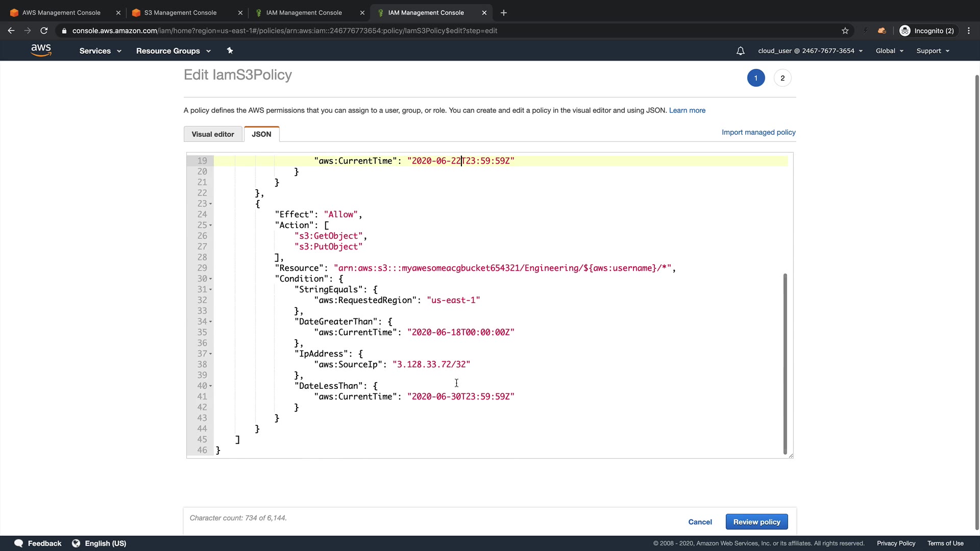Collapse the code fold at line 23
The height and width of the screenshot is (551, 980).
tap(210, 204)
